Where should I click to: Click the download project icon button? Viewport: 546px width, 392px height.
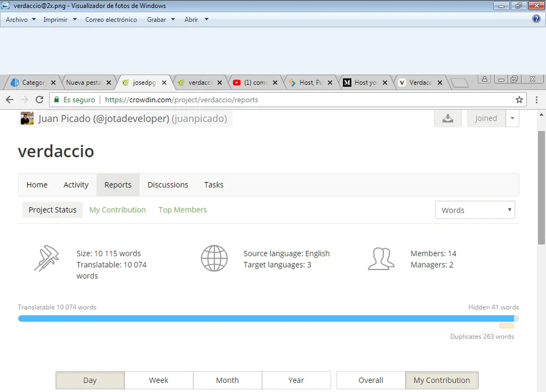(x=448, y=118)
